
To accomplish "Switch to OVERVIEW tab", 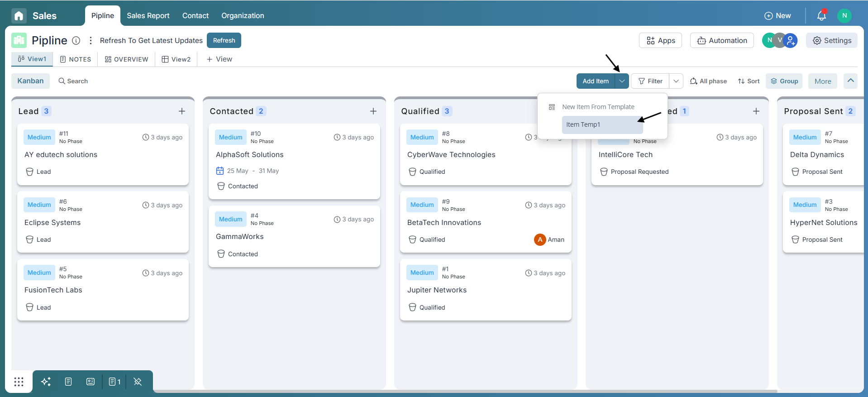I will [x=127, y=59].
